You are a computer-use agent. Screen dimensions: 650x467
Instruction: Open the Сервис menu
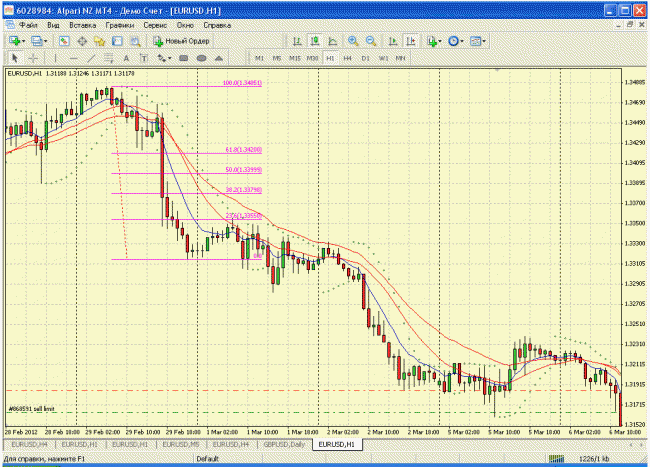point(155,25)
